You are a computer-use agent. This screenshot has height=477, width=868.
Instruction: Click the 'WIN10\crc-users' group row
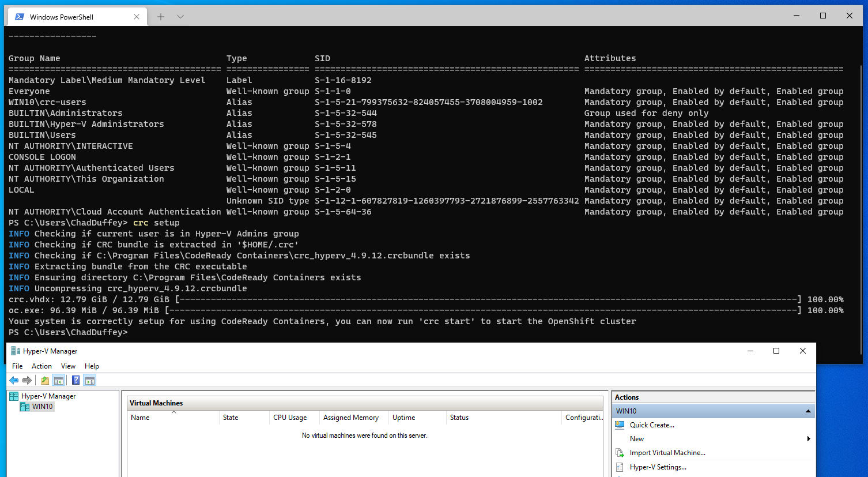(426, 102)
